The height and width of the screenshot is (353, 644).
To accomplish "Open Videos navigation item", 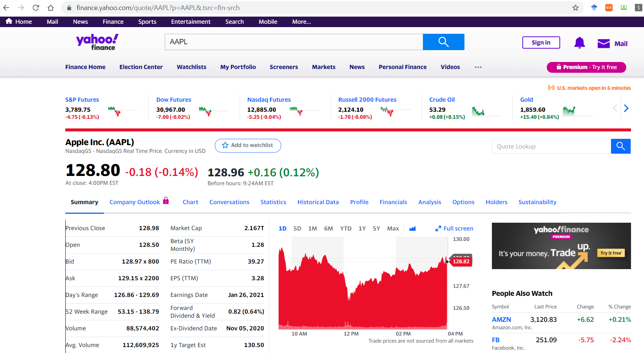I will pos(450,67).
